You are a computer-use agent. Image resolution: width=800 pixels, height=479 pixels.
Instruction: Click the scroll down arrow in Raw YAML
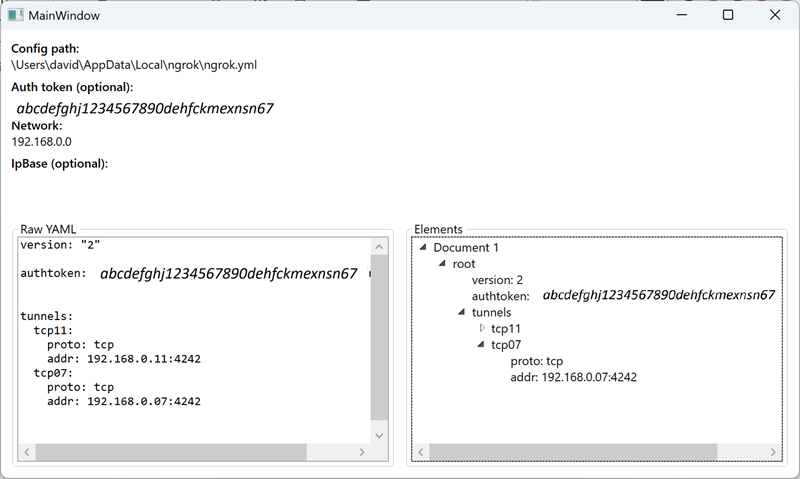[378, 434]
